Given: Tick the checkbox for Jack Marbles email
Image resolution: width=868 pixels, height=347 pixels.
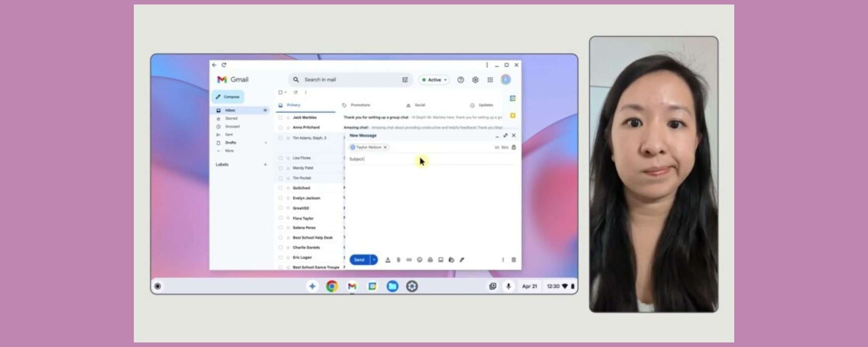Looking at the screenshot, I should coord(280,117).
